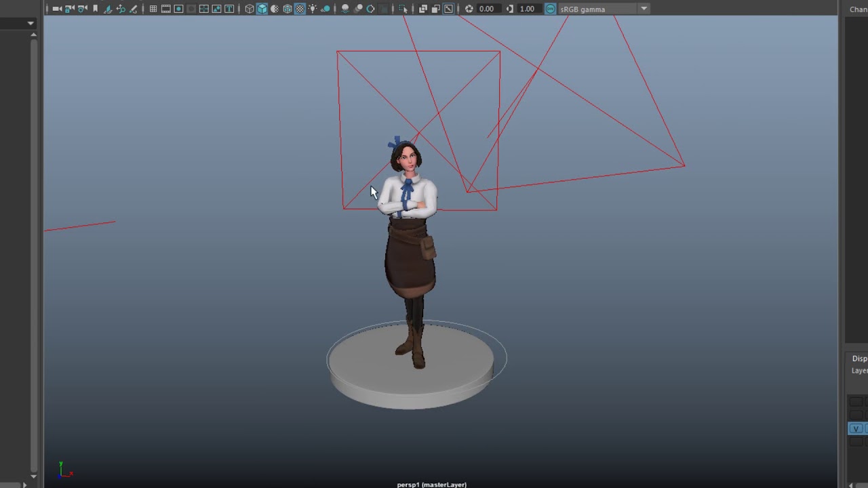
Task: Toggle Wireframe on Shaded icon
Action: (x=288, y=9)
